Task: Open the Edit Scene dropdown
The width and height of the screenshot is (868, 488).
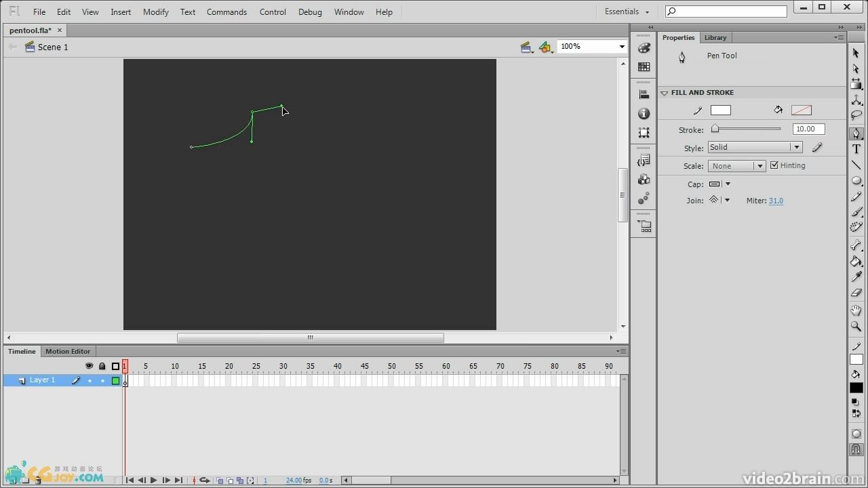Action: [526, 47]
